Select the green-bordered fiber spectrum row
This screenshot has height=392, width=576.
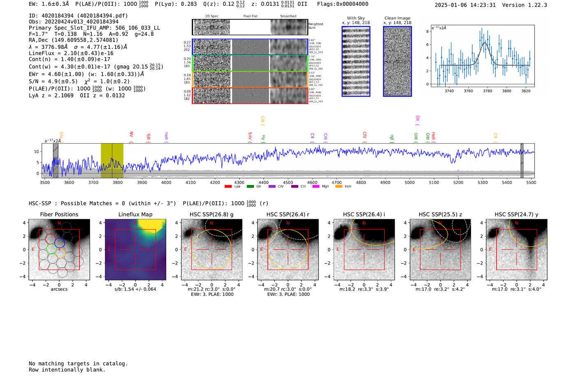click(250, 63)
